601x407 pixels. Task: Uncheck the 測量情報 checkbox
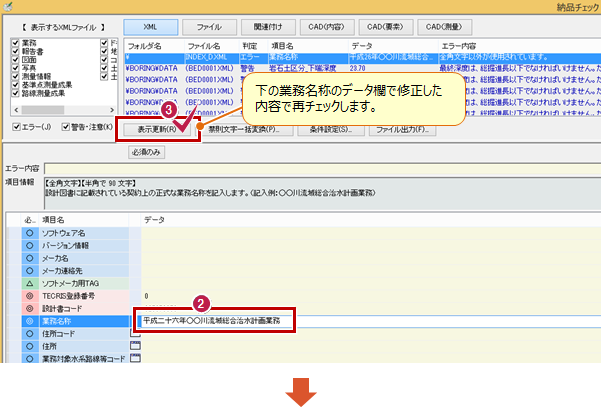tap(13, 77)
